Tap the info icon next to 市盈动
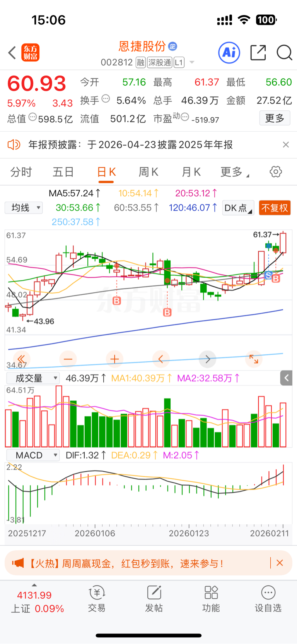Screen dimensions: 297x644 pyautogui.click(x=185, y=117)
